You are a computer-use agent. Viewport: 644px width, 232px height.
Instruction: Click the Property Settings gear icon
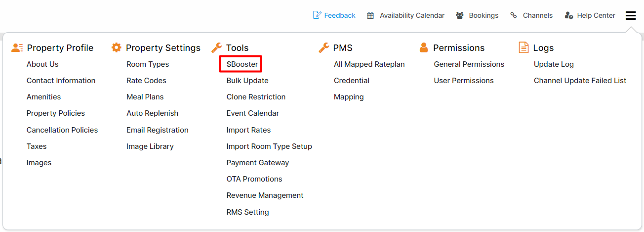tap(117, 47)
